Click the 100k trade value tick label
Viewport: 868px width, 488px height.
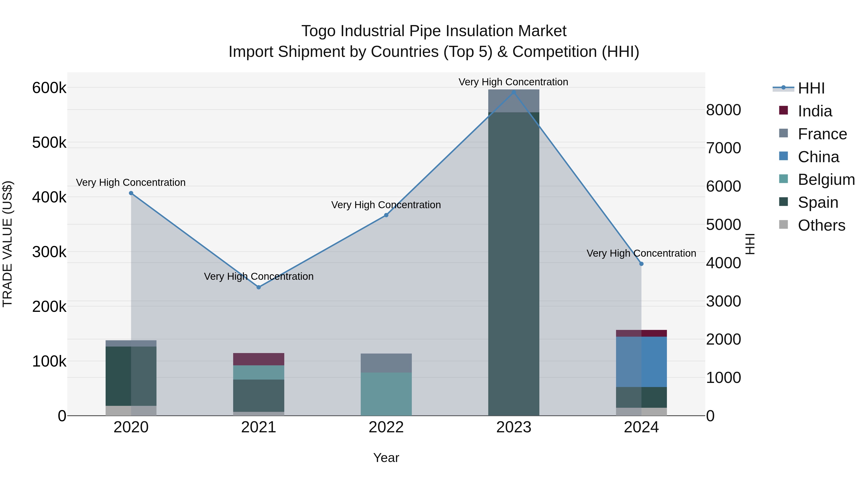[49, 361]
